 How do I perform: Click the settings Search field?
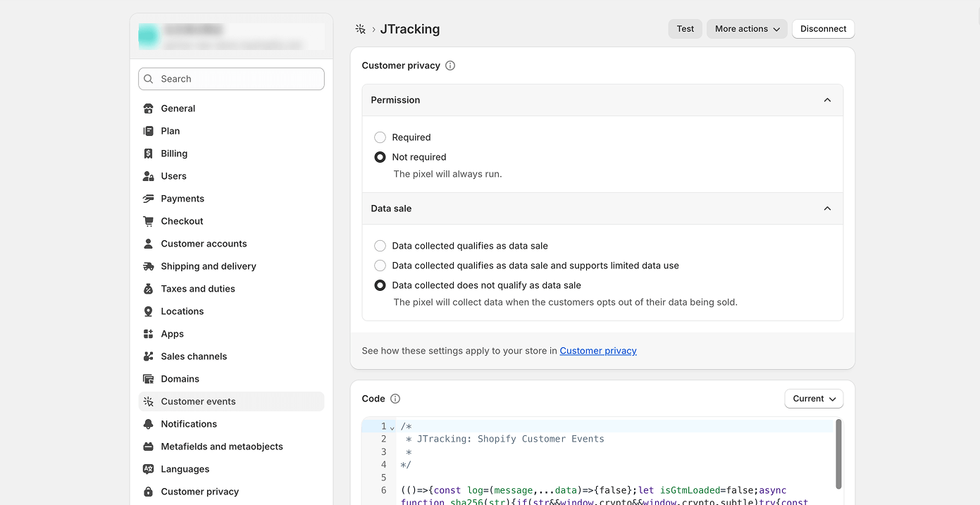click(231, 79)
